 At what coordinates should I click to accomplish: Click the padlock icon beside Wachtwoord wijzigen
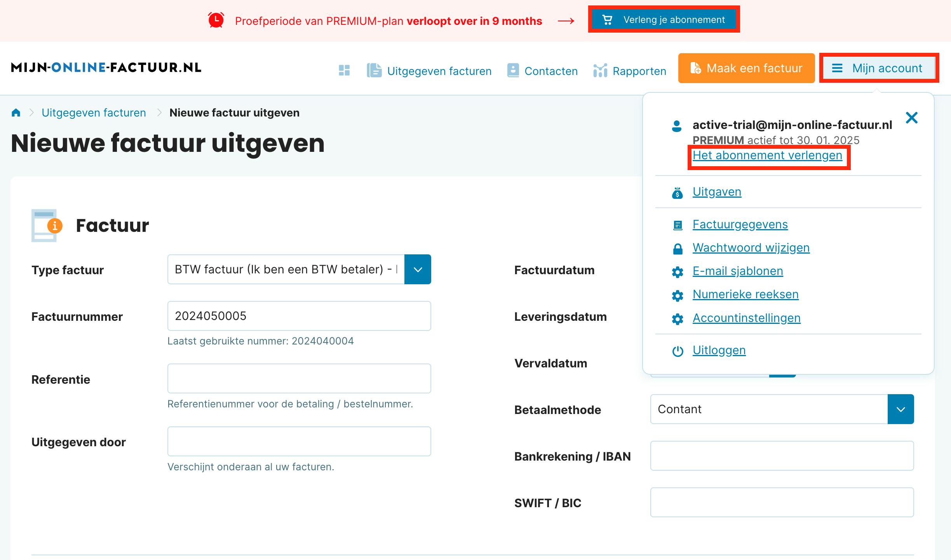click(678, 249)
